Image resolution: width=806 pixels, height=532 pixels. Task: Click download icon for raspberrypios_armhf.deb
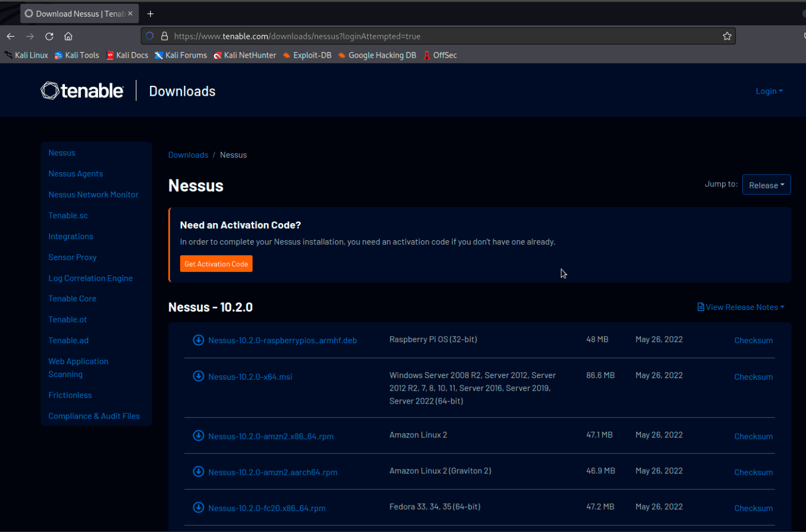click(x=198, y=340)
